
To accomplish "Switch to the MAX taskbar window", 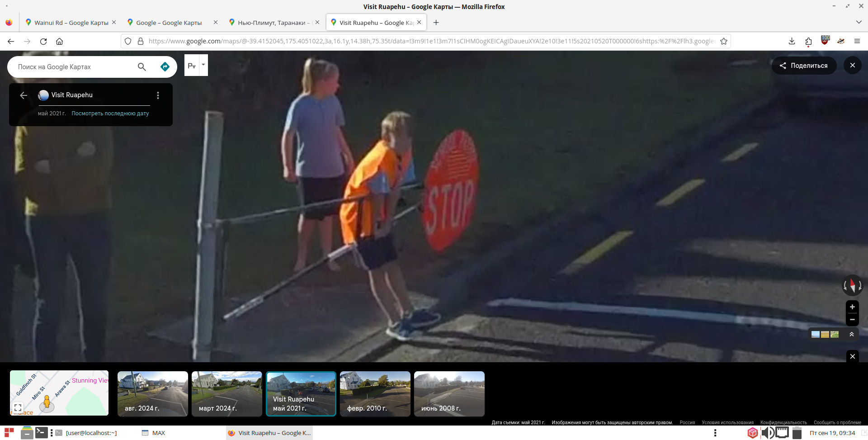I will click(154, 433).
